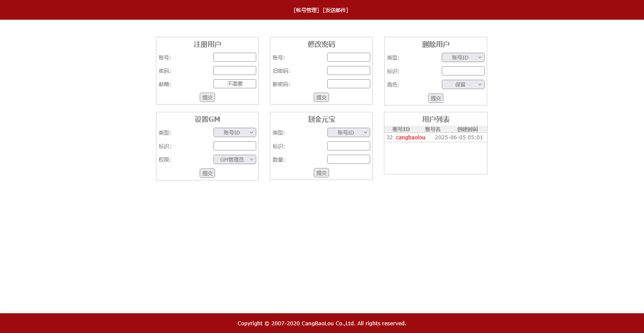Submit the 注册用户 registration form

[x=207, y=97]
